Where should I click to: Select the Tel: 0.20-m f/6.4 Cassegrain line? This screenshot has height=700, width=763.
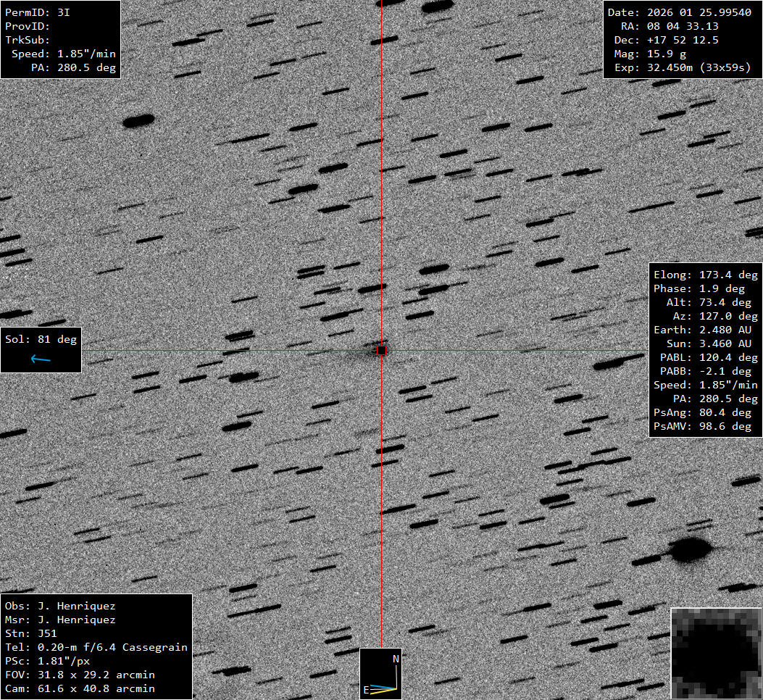(96, 647)
